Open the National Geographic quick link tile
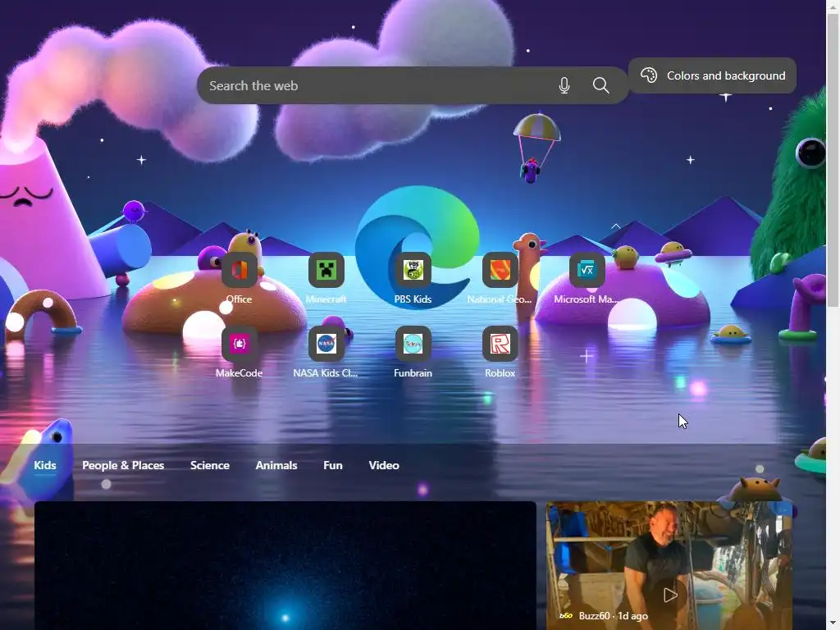The width and height of the screenshot is (840, 630). pyautogui.click(x=500, y=270)
